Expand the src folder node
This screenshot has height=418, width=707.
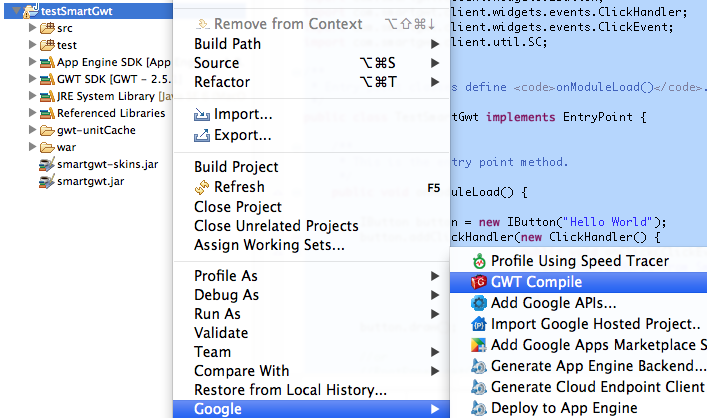(x=32, y=28)
